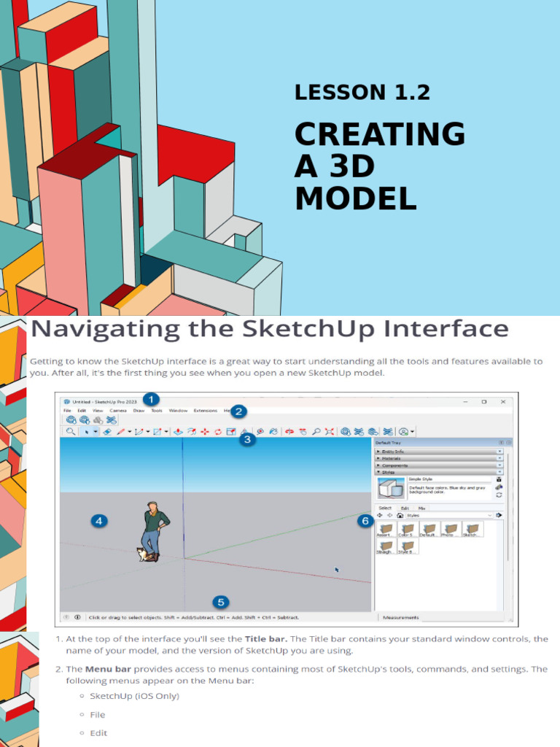Open the Default styles folder
560x747 pixels.
coord(429,530)
